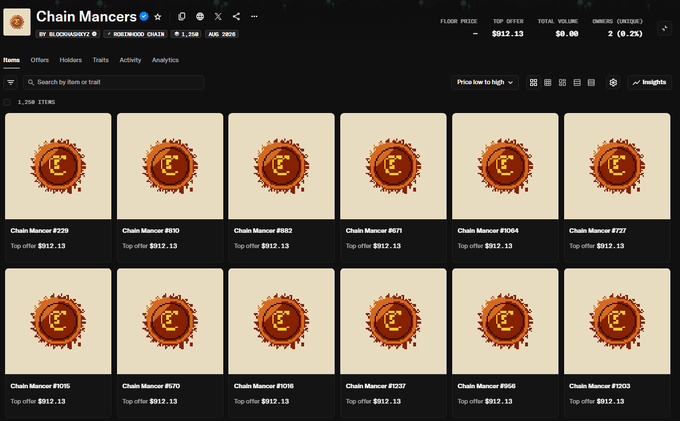Open the collection's X (Twitter) profile

(218, 16)
